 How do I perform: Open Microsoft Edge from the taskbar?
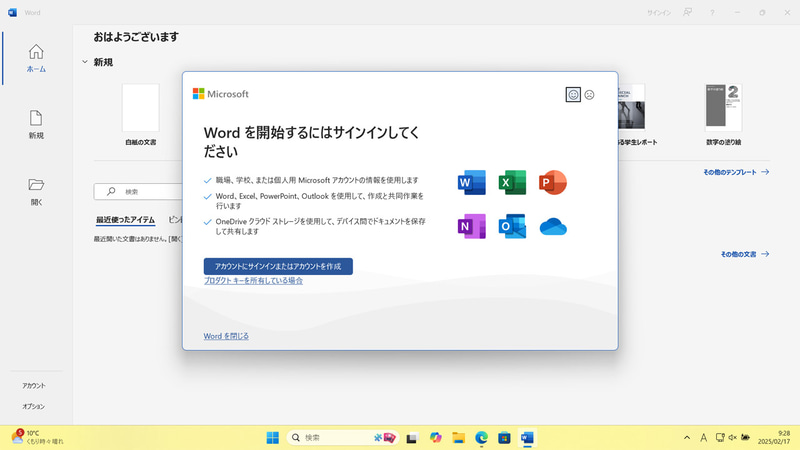[x=481, y=438]
